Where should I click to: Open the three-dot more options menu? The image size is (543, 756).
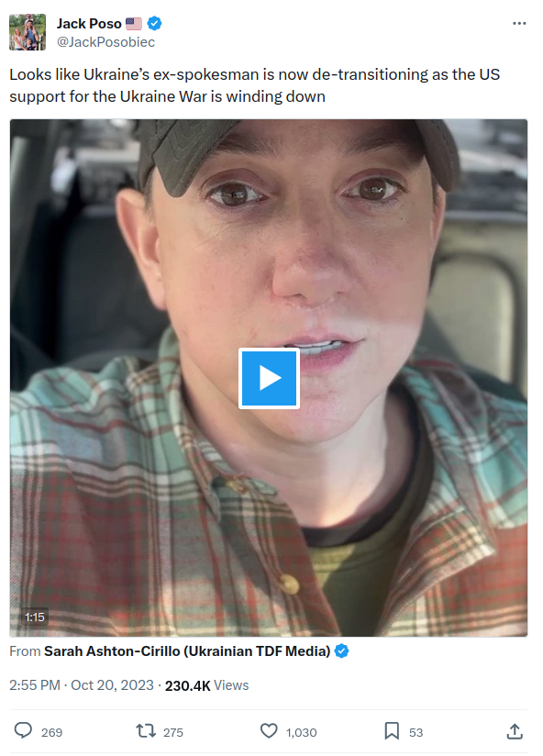pos(519,24)
